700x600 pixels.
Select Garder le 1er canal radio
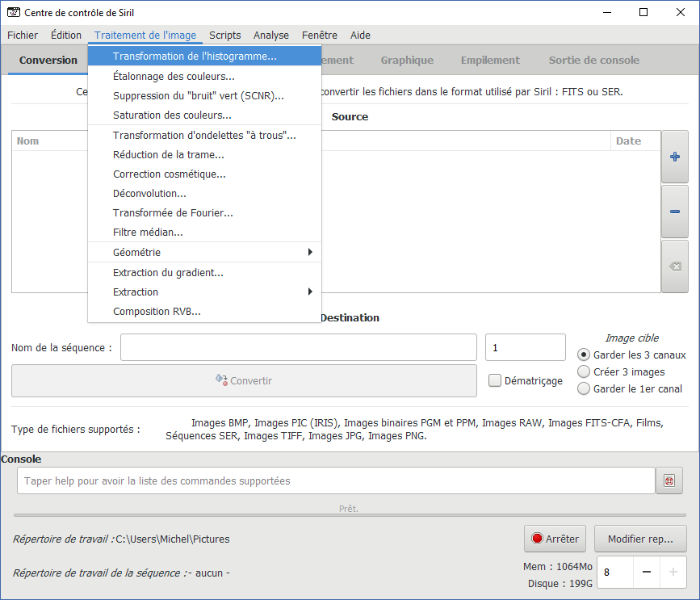pyautogui.click(x=584, y=389)
